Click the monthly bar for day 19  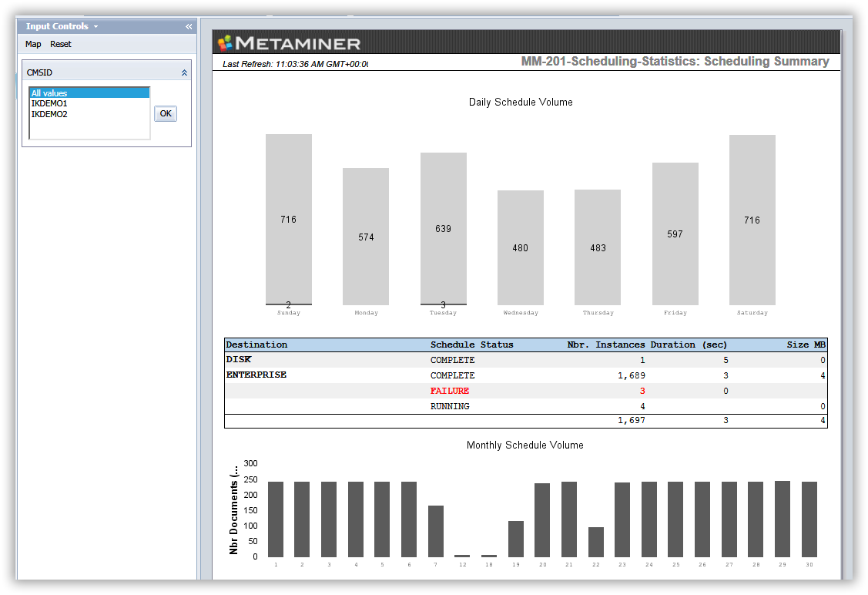[516, 539]
